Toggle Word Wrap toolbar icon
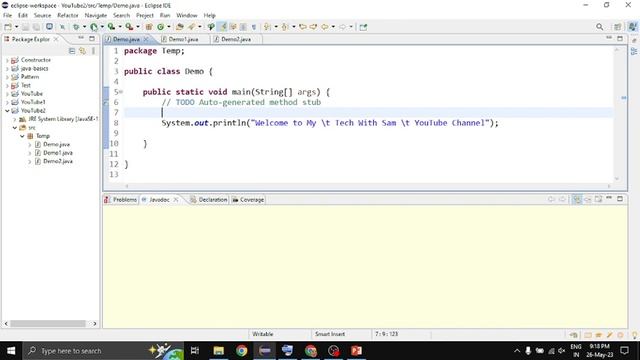 (233, 27)
